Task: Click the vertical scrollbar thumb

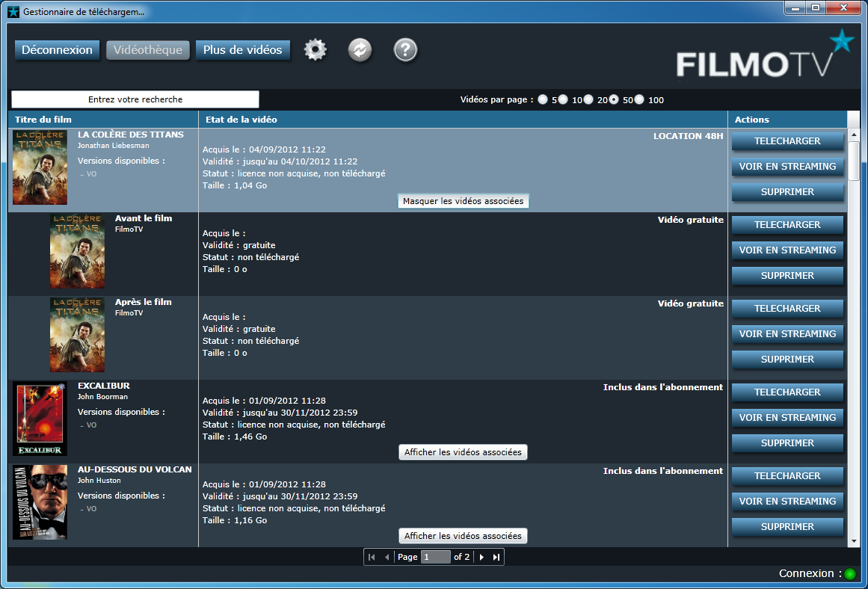Action: (854, 161)
